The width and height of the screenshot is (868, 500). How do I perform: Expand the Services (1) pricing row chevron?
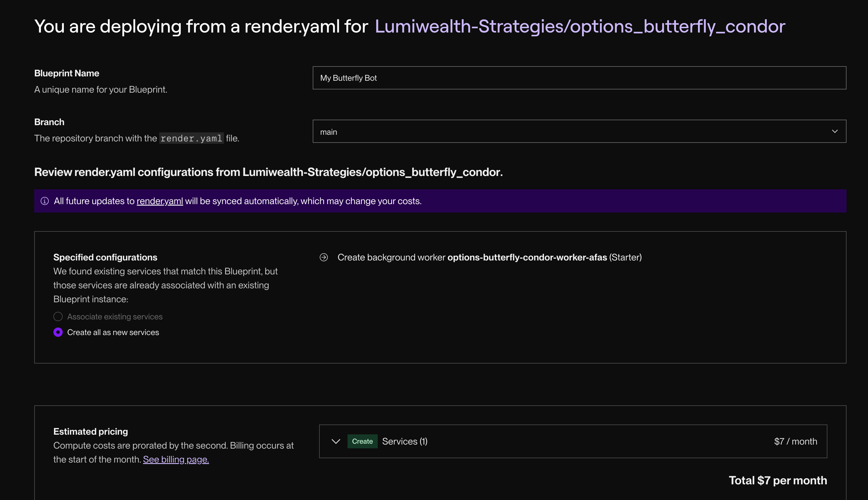(x=336, y=441)
